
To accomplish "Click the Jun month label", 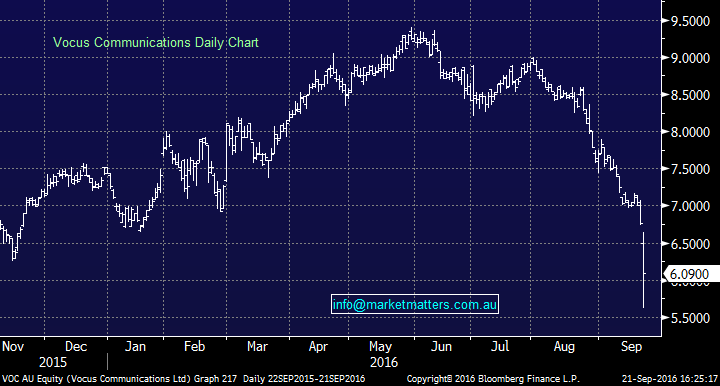I will coord(441,347).
